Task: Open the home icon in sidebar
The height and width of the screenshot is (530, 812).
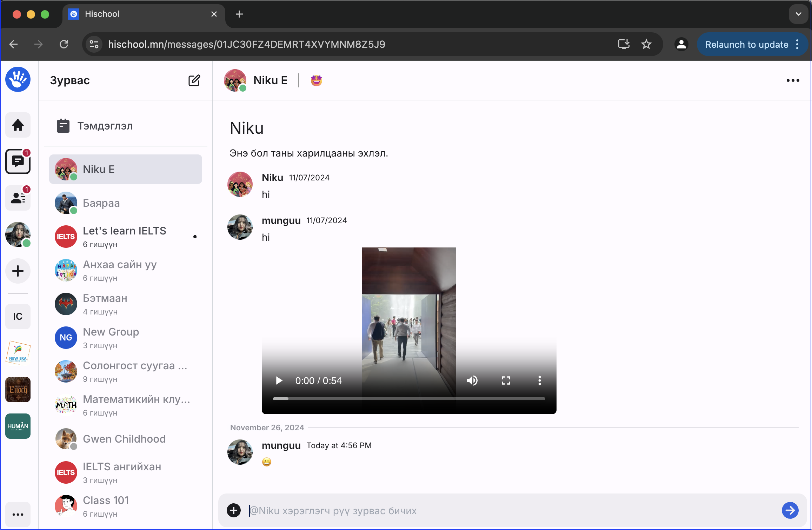Action: (18, 125)
